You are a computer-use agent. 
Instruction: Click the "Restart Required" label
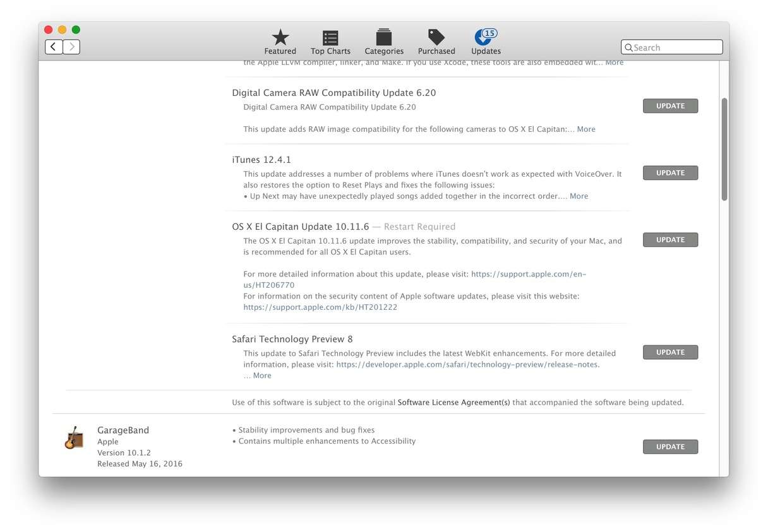pyautogui.click(x=419, y=227)
